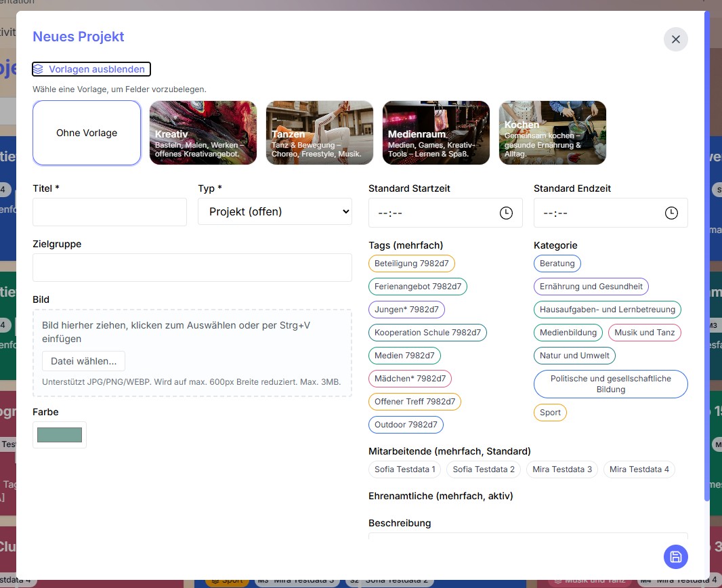This screenshot has width=722, height=588.
Task: Open the Farbe color swatch picker
Action: (x=60, y=435)
